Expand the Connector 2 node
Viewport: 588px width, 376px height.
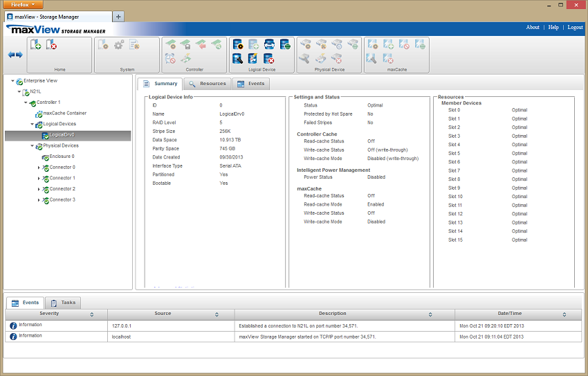[39, 190]
